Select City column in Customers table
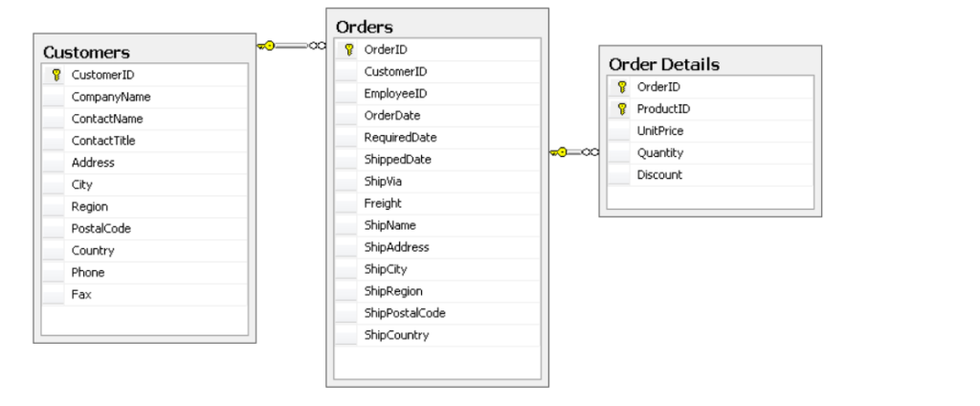The height and width of the screenshot is (406, 980). 145,185
